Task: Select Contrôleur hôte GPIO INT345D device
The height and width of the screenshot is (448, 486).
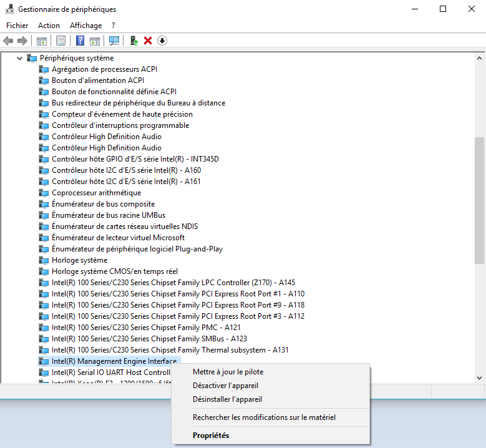Action: [x=135, y=159]
